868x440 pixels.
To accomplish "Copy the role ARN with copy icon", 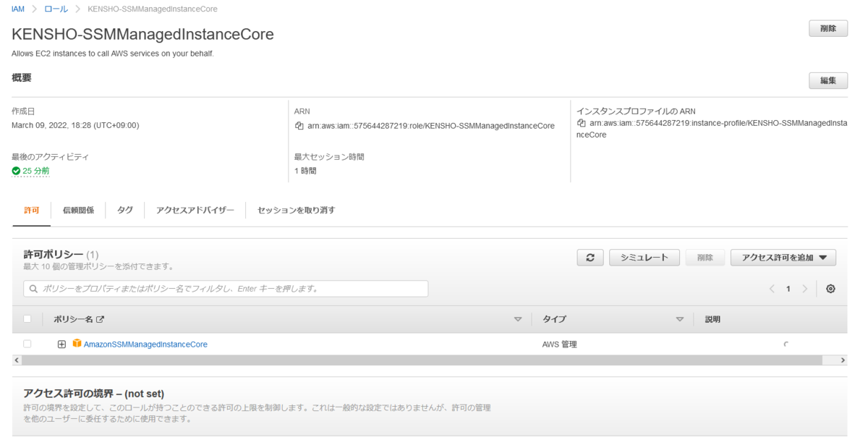I will click(x=299, y=125).
